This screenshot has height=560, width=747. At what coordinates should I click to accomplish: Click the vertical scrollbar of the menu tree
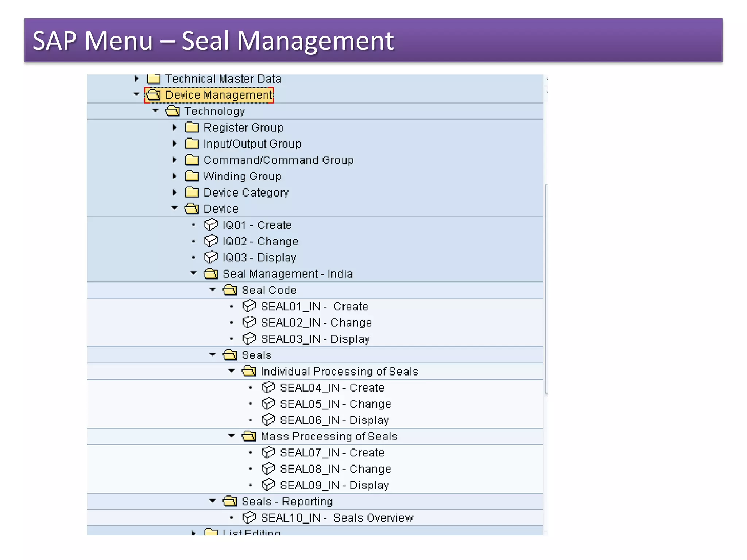(546, 289)
